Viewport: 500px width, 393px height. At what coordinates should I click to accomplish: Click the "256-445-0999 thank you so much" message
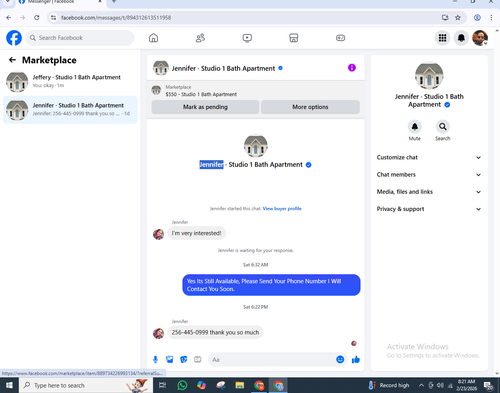[215, 332]
